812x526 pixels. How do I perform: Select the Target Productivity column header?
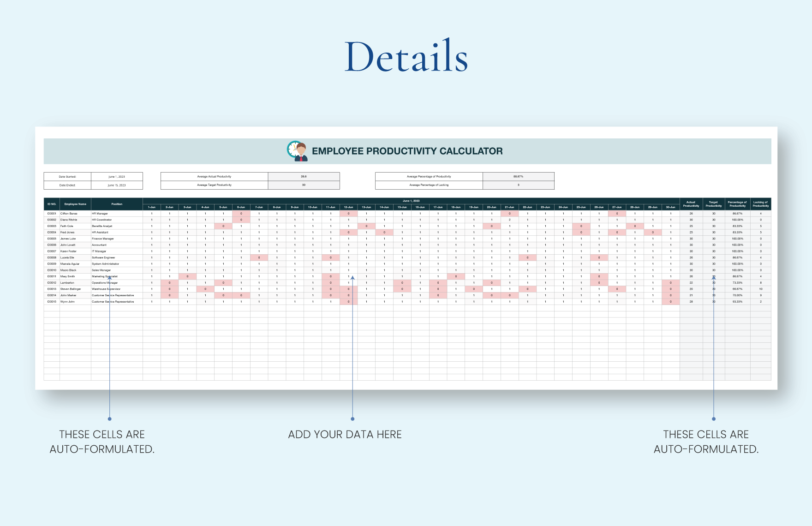pyautogui.click(x=713, y=204)
